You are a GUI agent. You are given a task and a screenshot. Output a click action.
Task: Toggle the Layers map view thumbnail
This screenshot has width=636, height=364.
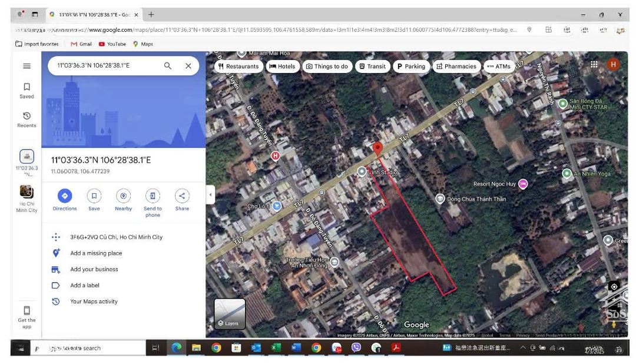tap(230, 313)
